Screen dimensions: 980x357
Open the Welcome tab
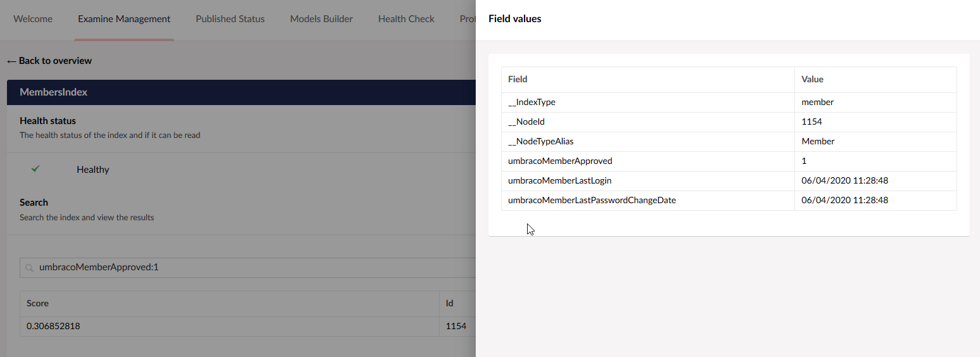point(33,19)
